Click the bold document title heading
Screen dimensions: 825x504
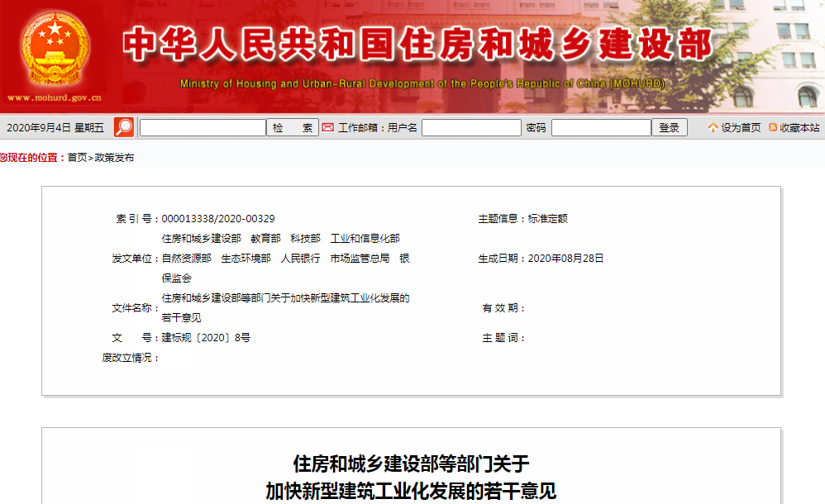pyautogui.click(x=411, y=478)
